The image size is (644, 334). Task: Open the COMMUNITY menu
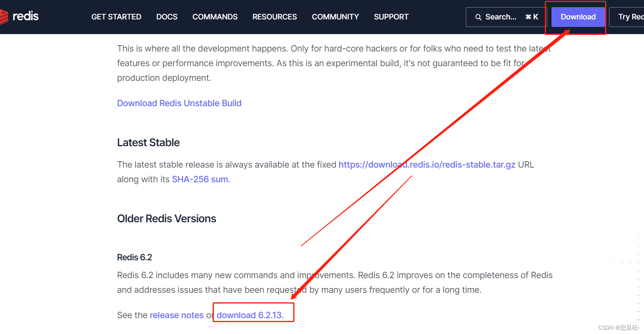tap(335, 17)
